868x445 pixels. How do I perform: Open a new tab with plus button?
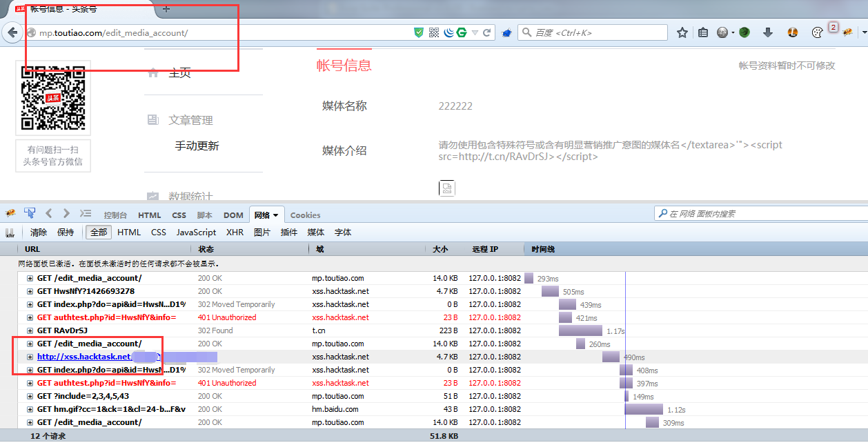(x=166, y=9)
